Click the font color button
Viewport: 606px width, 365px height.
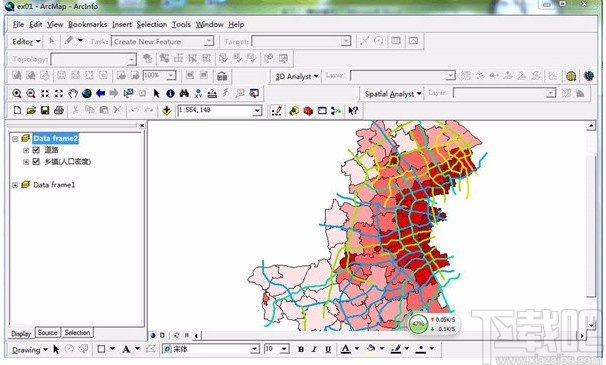[346, 349]
